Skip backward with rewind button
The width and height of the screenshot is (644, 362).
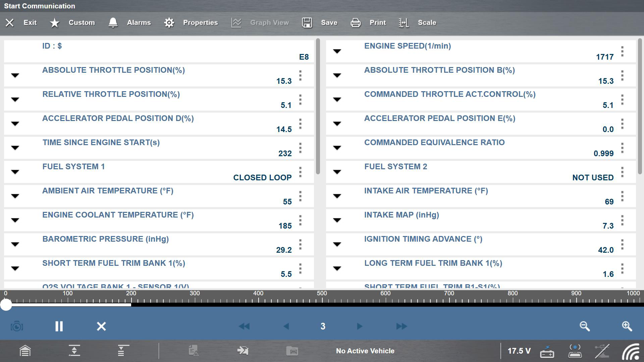244,326
